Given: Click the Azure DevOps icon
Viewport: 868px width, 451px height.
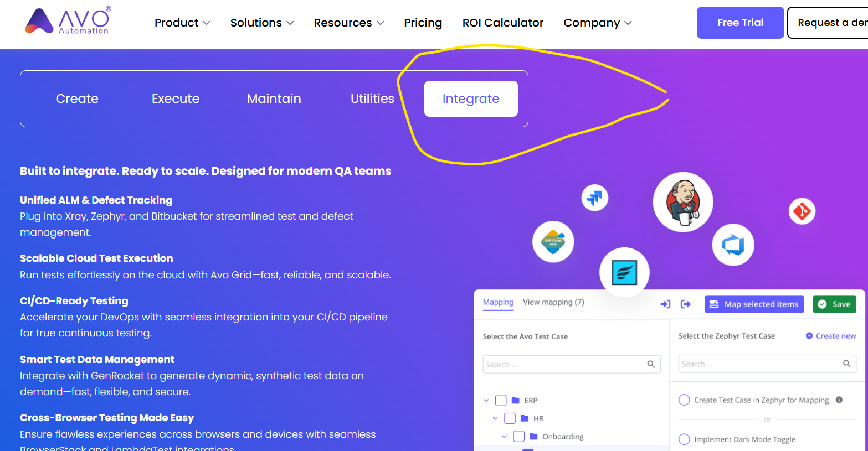Looking at the screenshot, I should pyautogui.click(x=733, y=245).
